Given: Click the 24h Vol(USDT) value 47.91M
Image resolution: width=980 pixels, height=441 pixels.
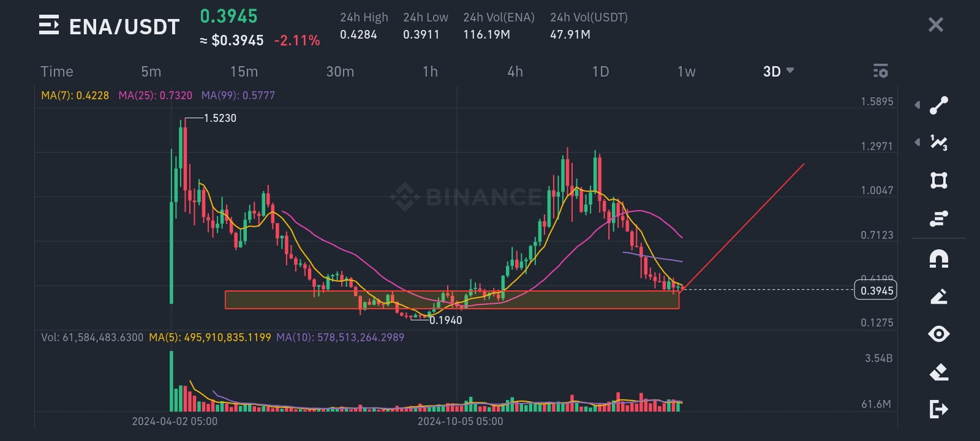Looking at the screenshot, I should pyautogui.click(x=570, y=35).
